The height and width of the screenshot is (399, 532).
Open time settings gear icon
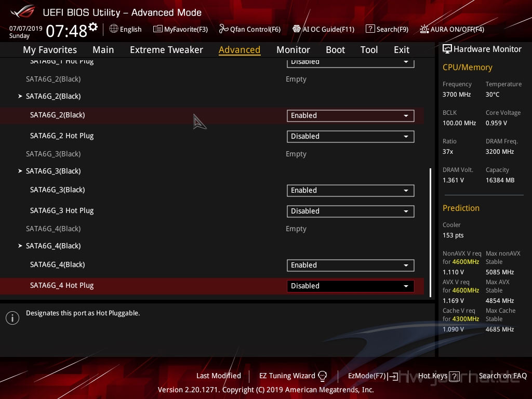94,27
